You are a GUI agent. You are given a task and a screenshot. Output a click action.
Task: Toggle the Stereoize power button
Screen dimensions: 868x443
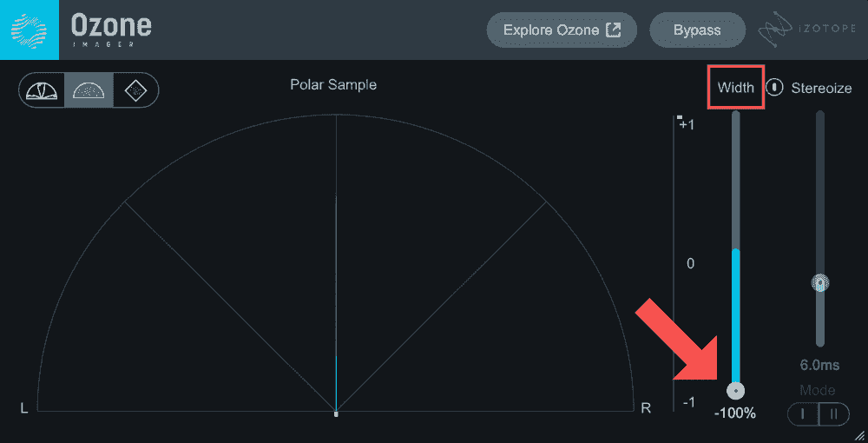pyautogui.click(x=775, y=88)
